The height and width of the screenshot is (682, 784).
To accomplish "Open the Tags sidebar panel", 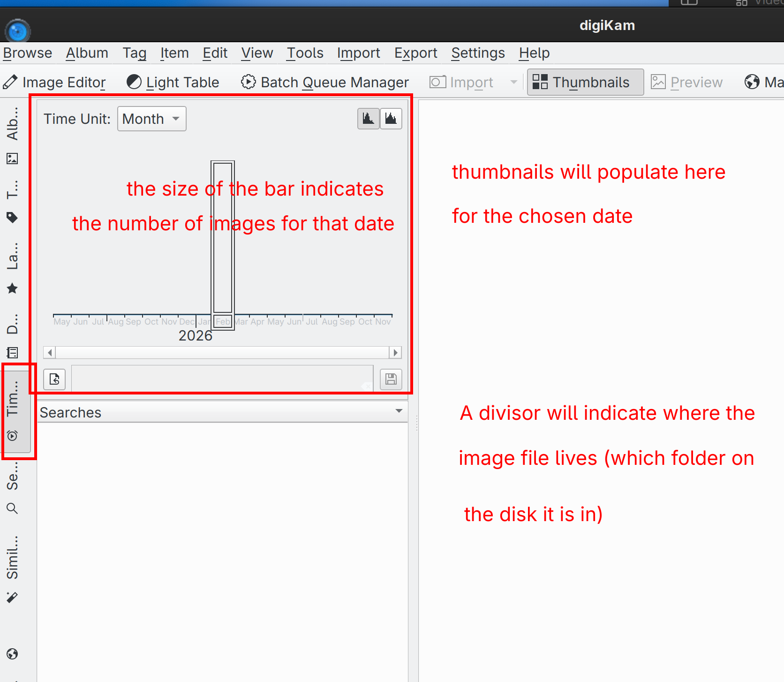I will (13, 203).
